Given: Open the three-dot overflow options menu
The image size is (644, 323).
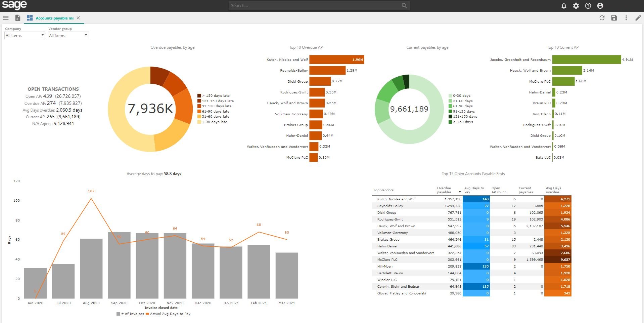Looking at the screenshot, I should click(626, 18).
